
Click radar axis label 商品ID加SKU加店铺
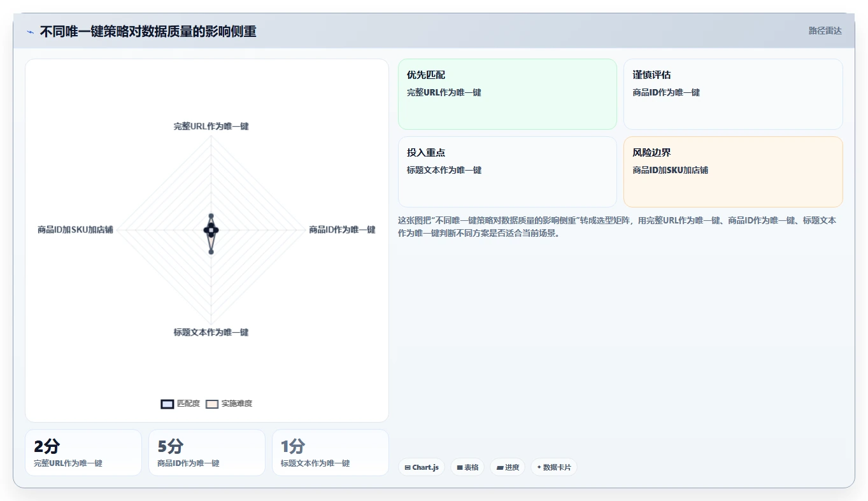pos(75,229)
